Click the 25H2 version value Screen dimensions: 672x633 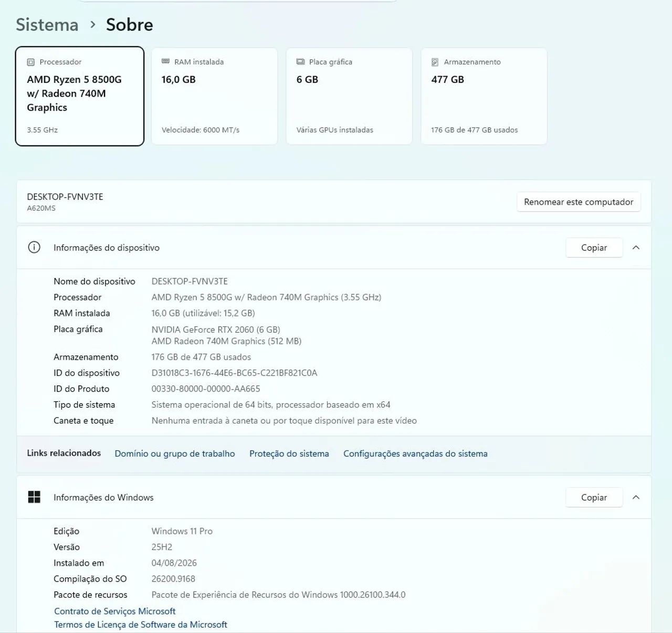[x=162, y=547]
